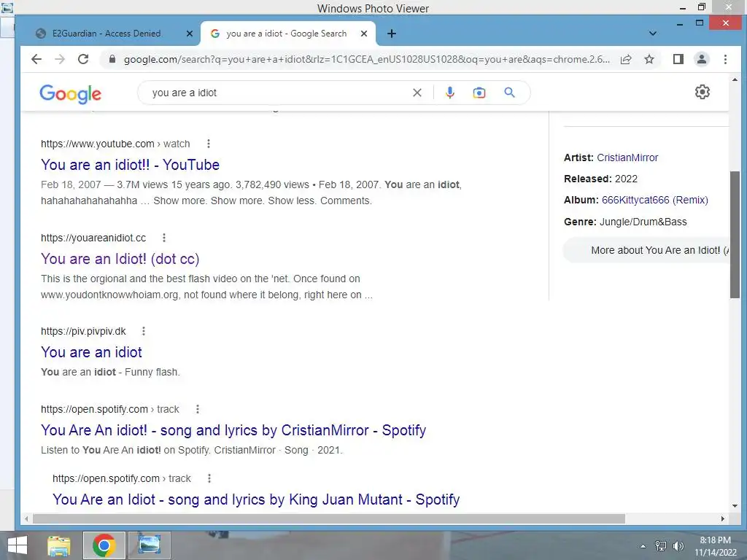Open 'You are an Idiot! (dot cc)' link
The width and height of the screenshot is (747, 560).
click(120, 259)
